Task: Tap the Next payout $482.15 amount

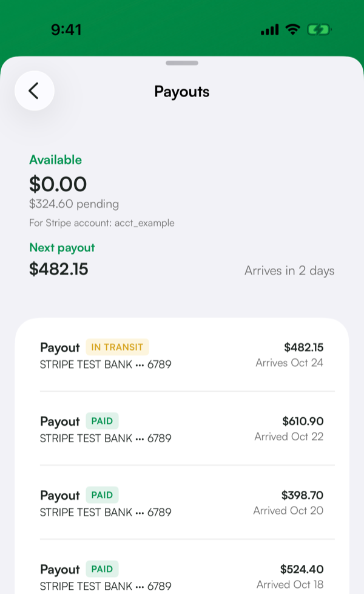Action: click(59, 269)
